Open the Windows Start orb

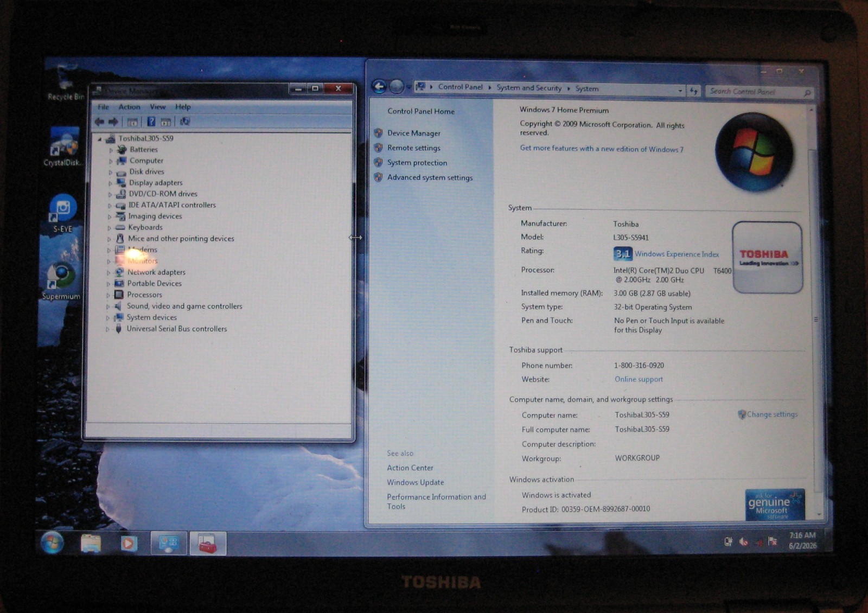click(52, 542)
